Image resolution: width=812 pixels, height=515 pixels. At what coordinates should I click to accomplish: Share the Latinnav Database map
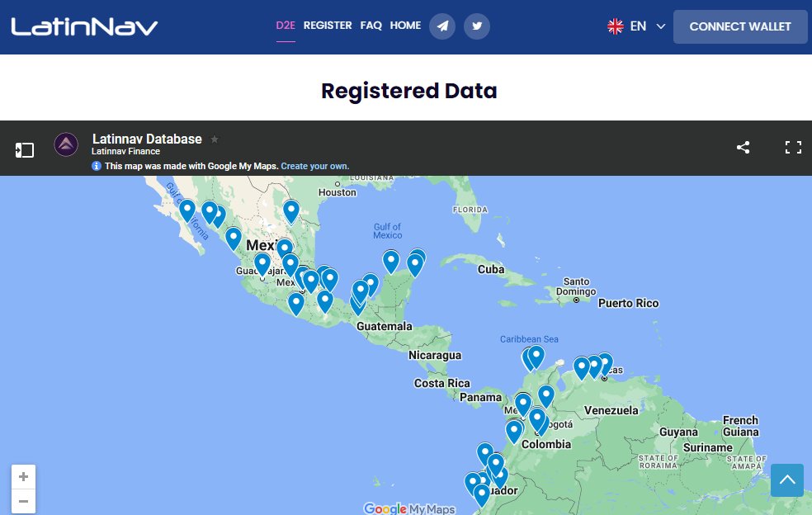(x=744, y=147)
